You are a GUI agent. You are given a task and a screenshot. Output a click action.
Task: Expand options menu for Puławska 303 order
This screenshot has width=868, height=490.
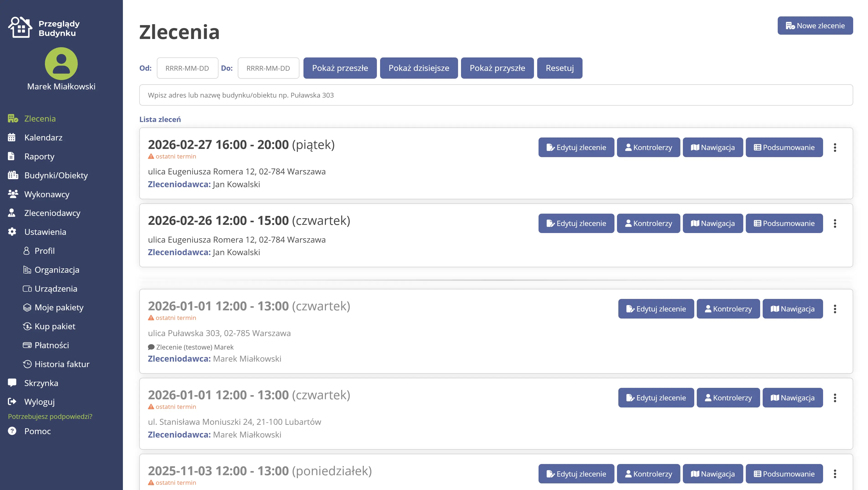(835, 309)
